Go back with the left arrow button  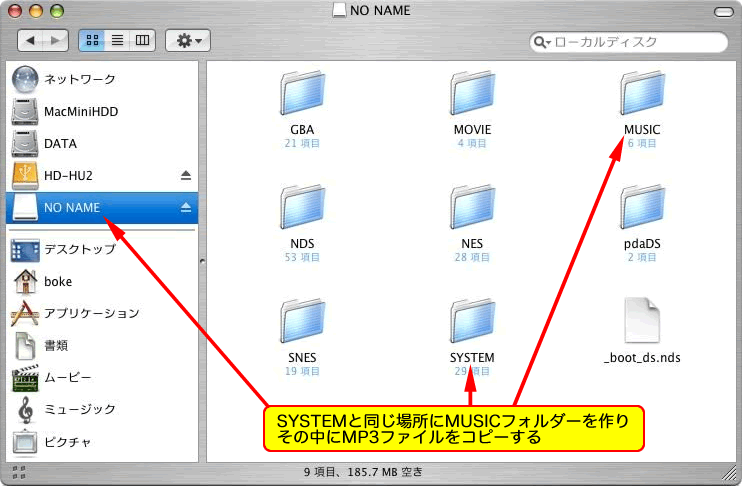(31, 41)
